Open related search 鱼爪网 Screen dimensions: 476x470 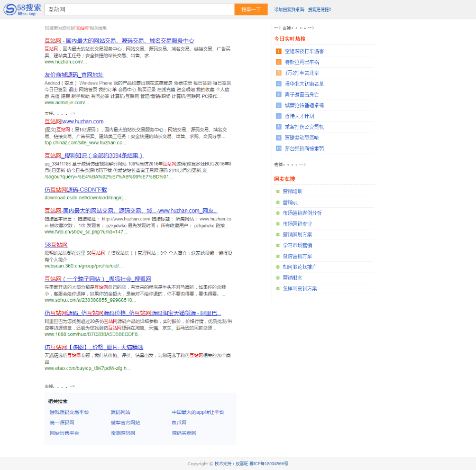tap(179, 422)
